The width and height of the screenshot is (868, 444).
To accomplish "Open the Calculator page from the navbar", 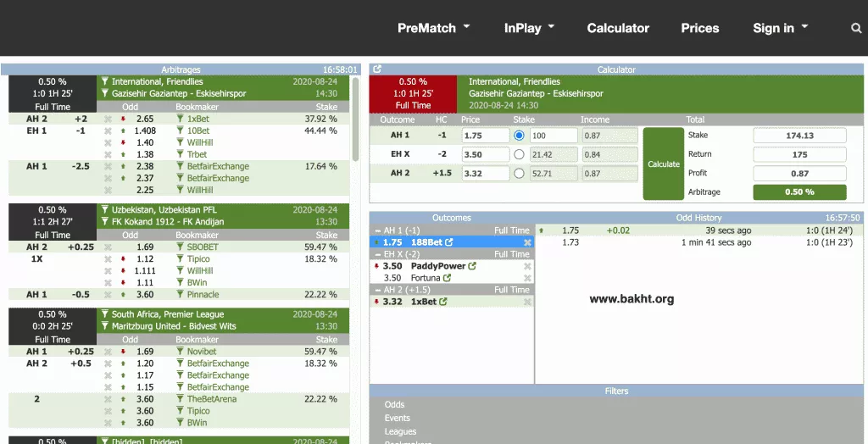I will point(618,28).
